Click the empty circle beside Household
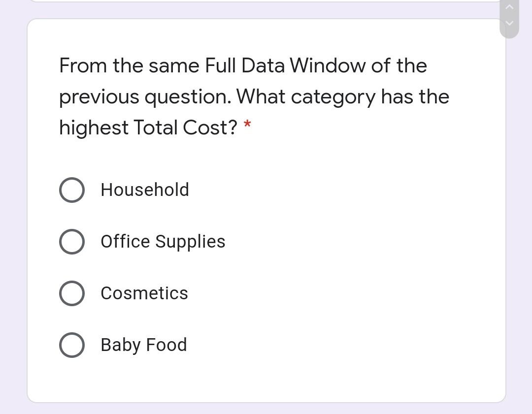The width and height of the screenshot is (532, 414). click(x=72, y=190)
